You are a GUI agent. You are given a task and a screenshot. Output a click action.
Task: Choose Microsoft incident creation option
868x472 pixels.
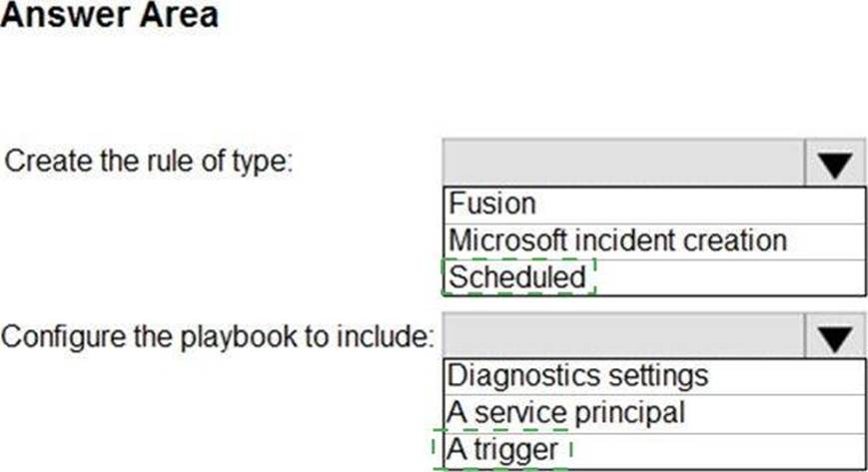tap(617, 240)
